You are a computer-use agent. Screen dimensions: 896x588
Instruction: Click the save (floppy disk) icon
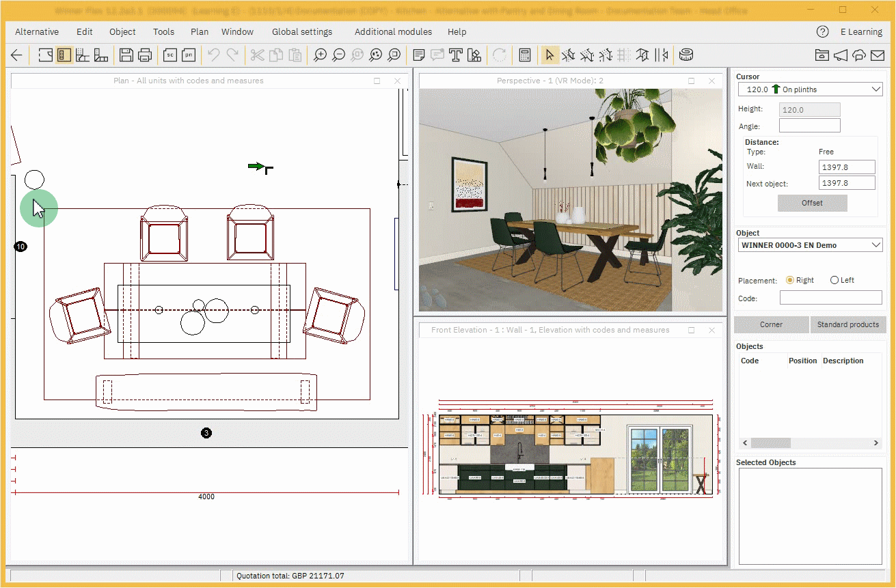(x=126, y=55)
